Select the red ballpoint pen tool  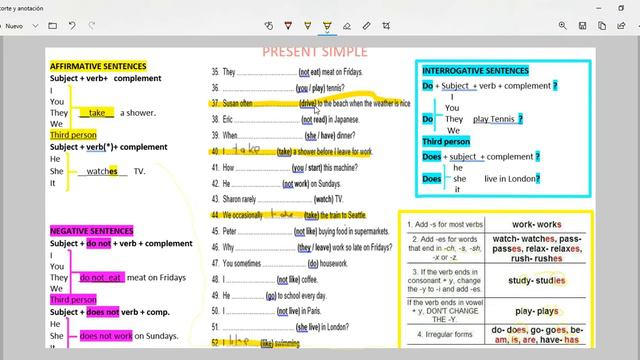point(288,26)
